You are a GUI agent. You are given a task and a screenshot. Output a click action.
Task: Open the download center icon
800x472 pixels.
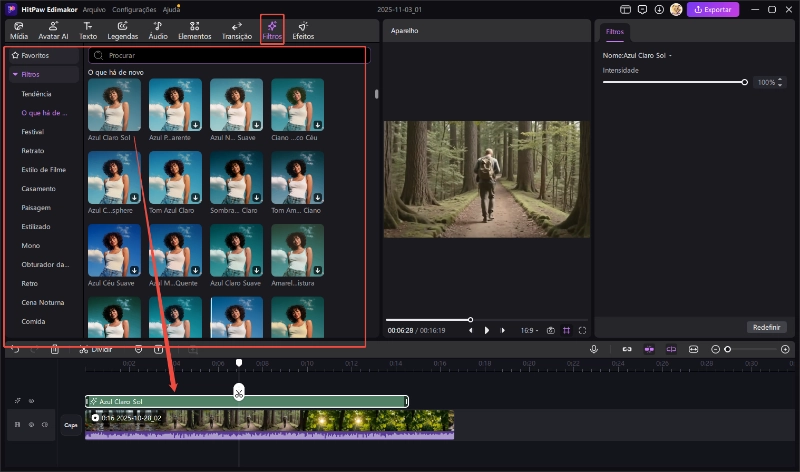pos(659,9)
